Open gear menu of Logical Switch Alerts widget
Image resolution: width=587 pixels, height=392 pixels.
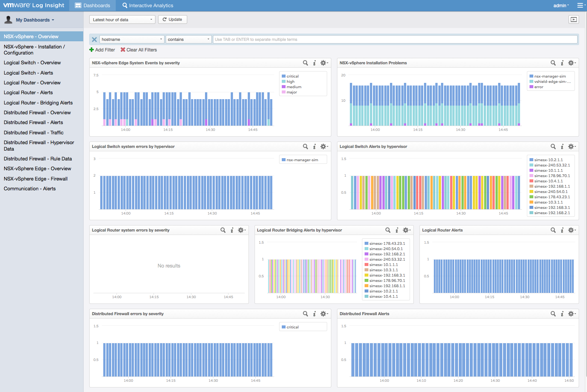[x=571, y=146]
